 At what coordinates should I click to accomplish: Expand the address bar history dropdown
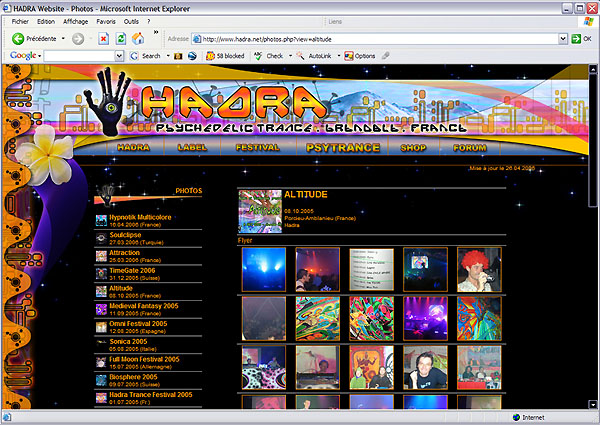point(562,39)
